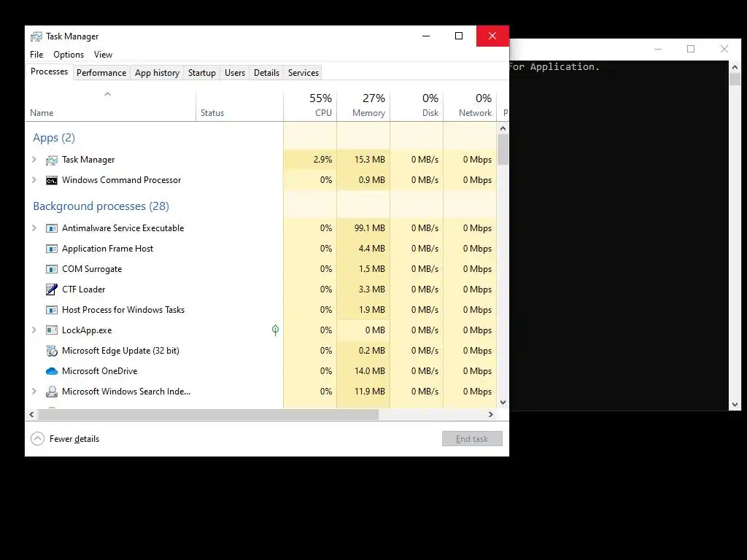747x560 pixels.
Task: Open the View menu
Action: [103, 55]
